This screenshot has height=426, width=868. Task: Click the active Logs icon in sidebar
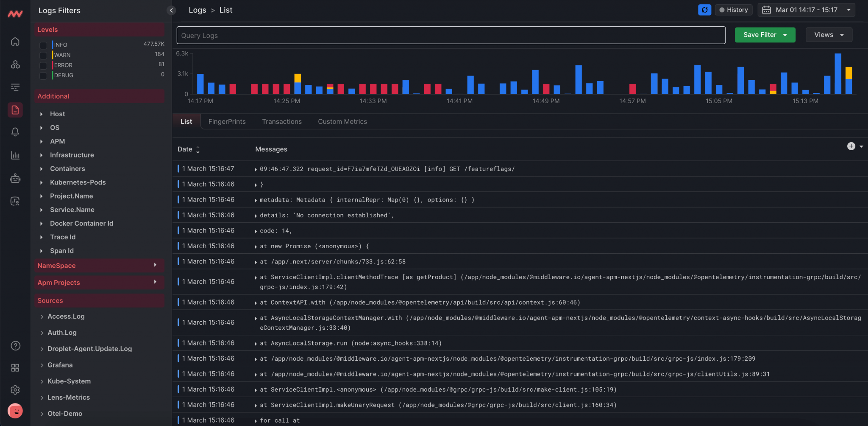[x=15, y=110]
